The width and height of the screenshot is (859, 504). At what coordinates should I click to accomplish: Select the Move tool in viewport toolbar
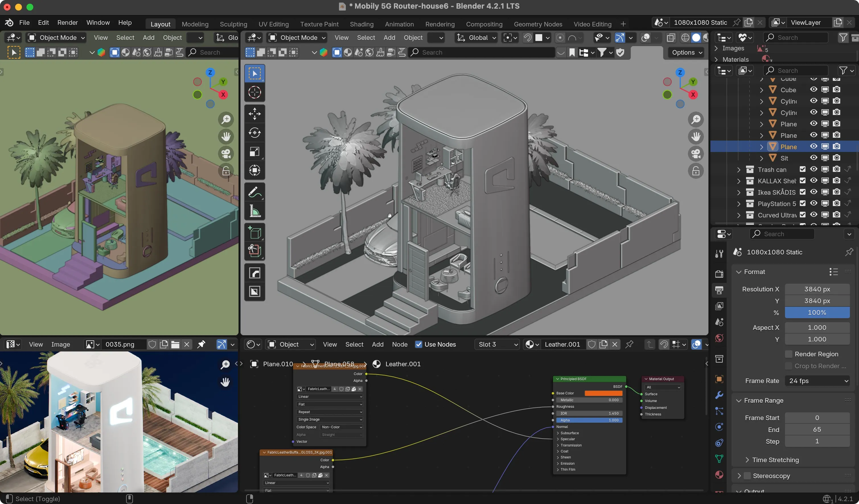[x=254, y=114]
